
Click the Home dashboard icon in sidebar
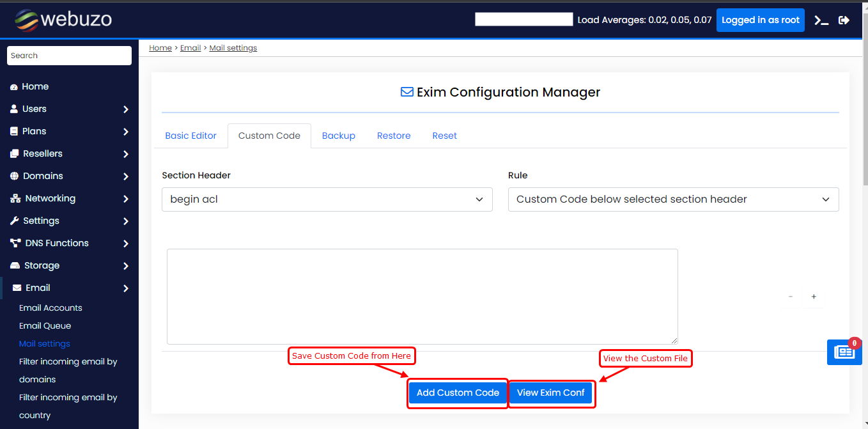(14, 87)
